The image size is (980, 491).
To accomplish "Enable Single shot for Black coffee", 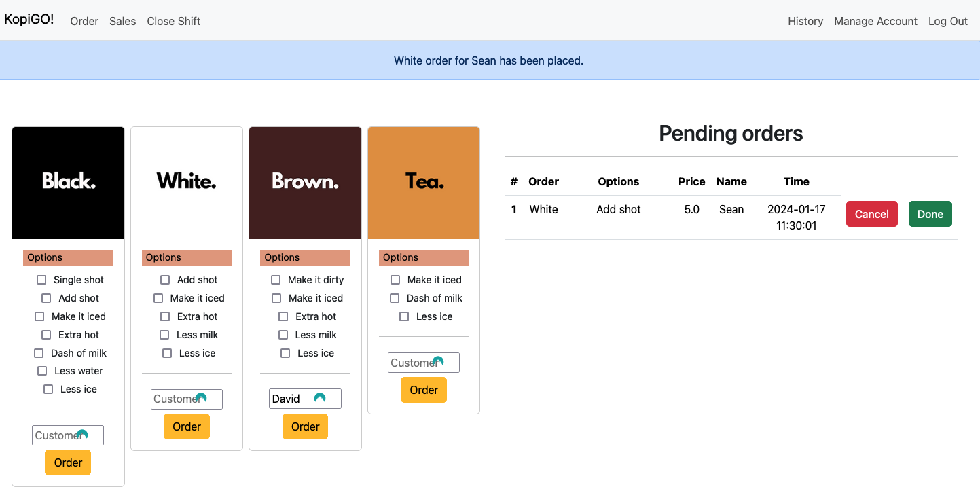I will (x=41, y=280).
